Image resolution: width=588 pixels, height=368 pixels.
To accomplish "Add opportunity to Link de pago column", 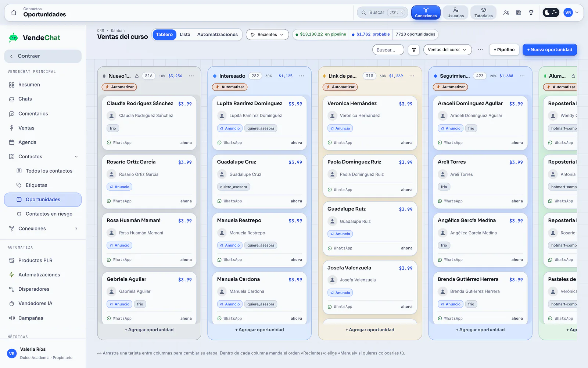I will 370,330.
